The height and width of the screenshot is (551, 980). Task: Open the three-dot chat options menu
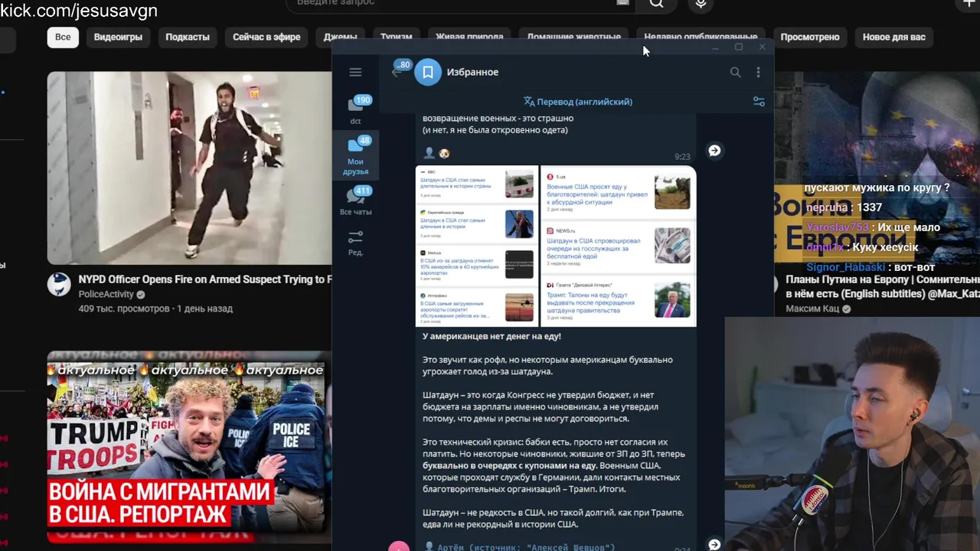[758, 72]
